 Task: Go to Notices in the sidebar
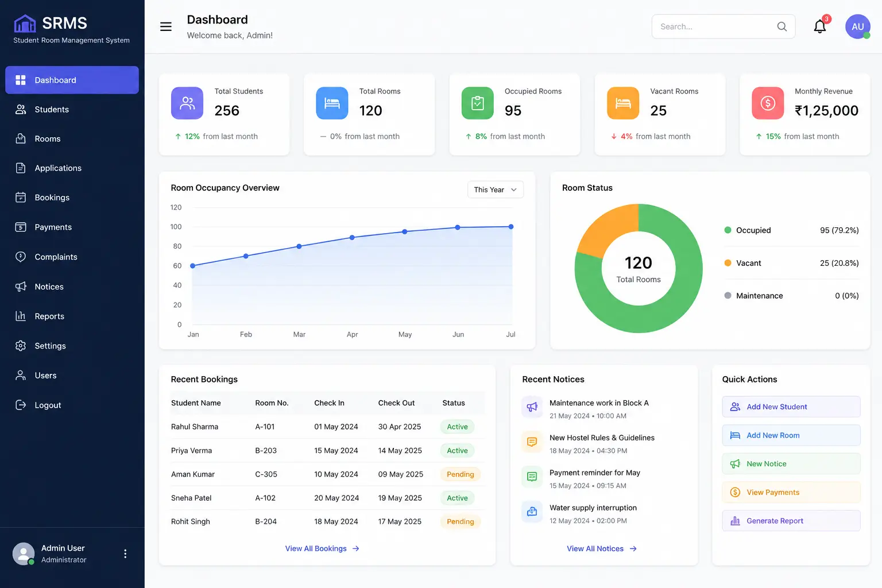(72, 287)
